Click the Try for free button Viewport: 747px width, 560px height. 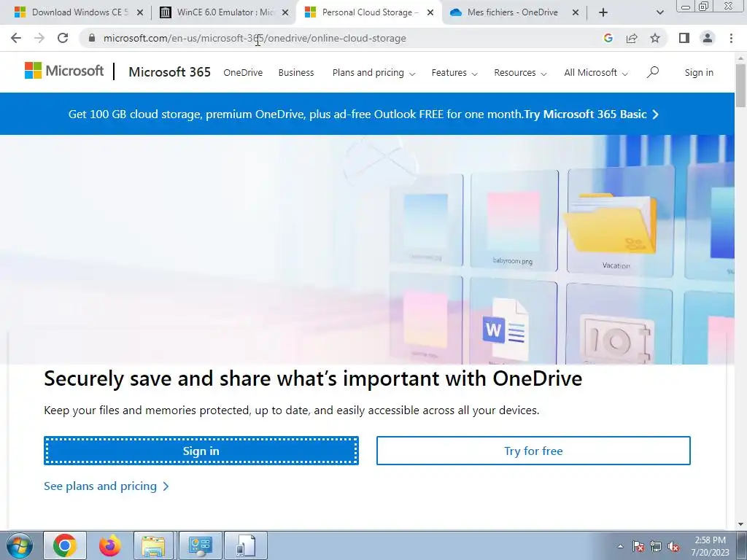[x=533, y=451]
